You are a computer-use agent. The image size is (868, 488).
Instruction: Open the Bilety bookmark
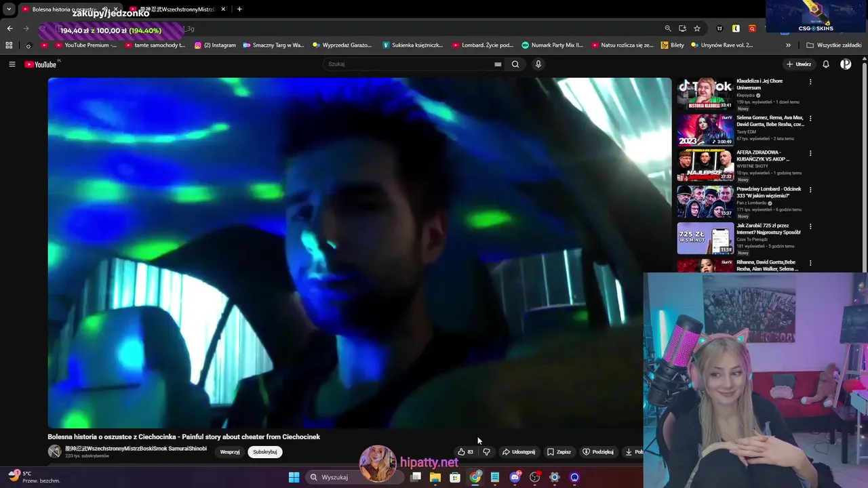point(673,45)
